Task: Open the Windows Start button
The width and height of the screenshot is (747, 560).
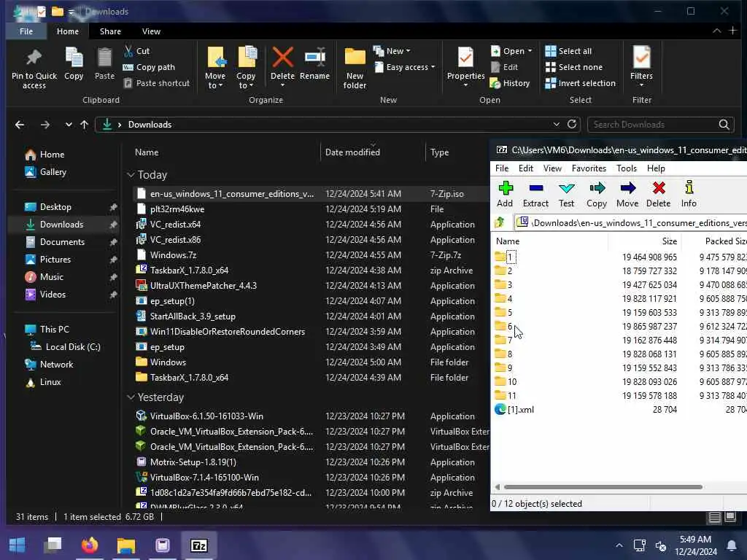Action: pyautogui.click(x=17, y=545)
